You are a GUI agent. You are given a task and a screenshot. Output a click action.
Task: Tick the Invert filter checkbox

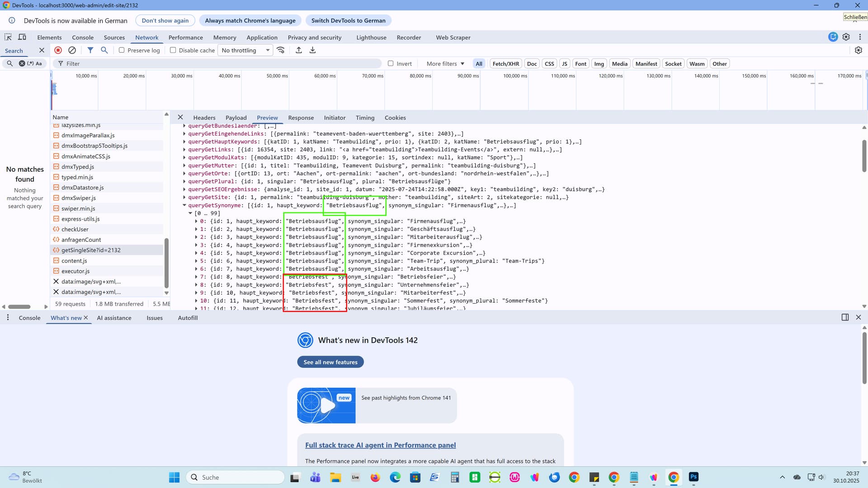[x=391, y=64]
